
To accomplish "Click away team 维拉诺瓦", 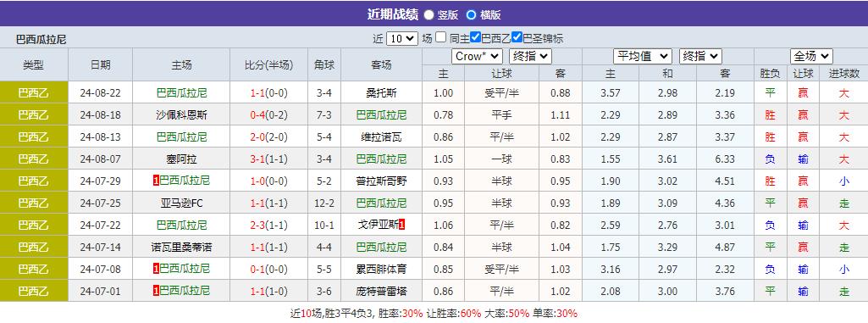I will tap(382, 136).
